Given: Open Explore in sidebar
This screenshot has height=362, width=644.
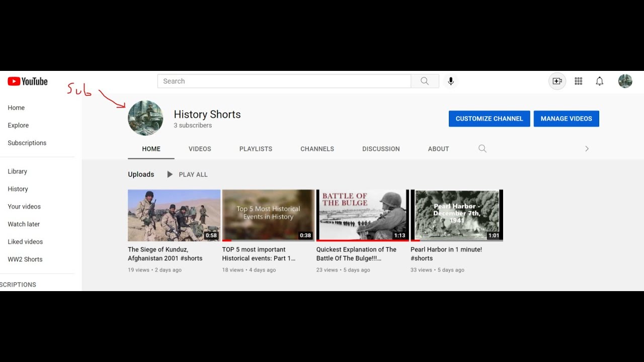Looking at the screenshot, I should 18,125.
